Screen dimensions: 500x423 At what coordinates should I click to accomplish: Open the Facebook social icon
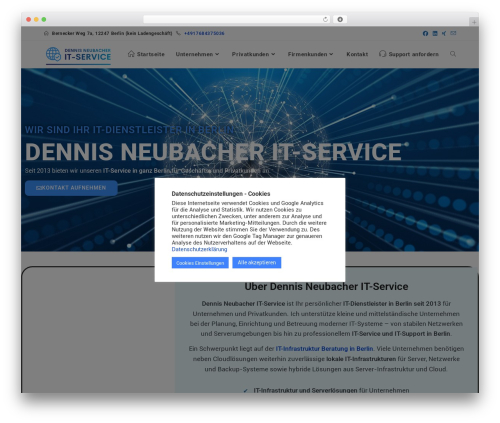pos(425,33)
